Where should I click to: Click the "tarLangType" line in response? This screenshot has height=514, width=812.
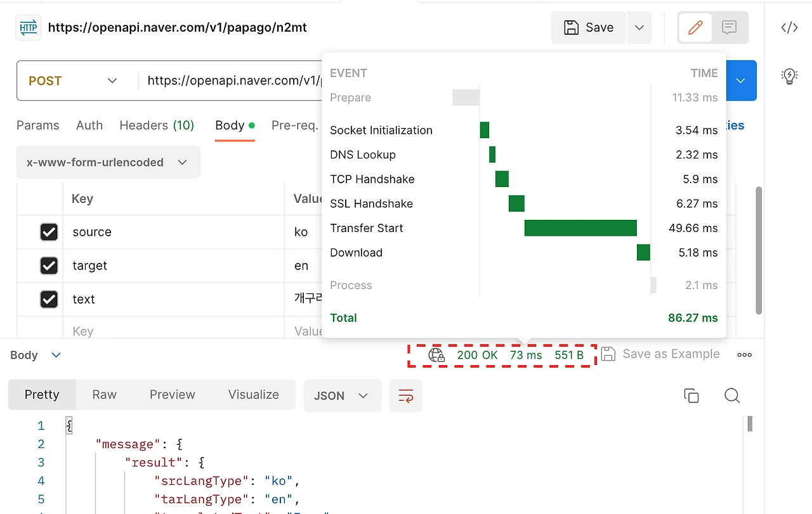226,499
